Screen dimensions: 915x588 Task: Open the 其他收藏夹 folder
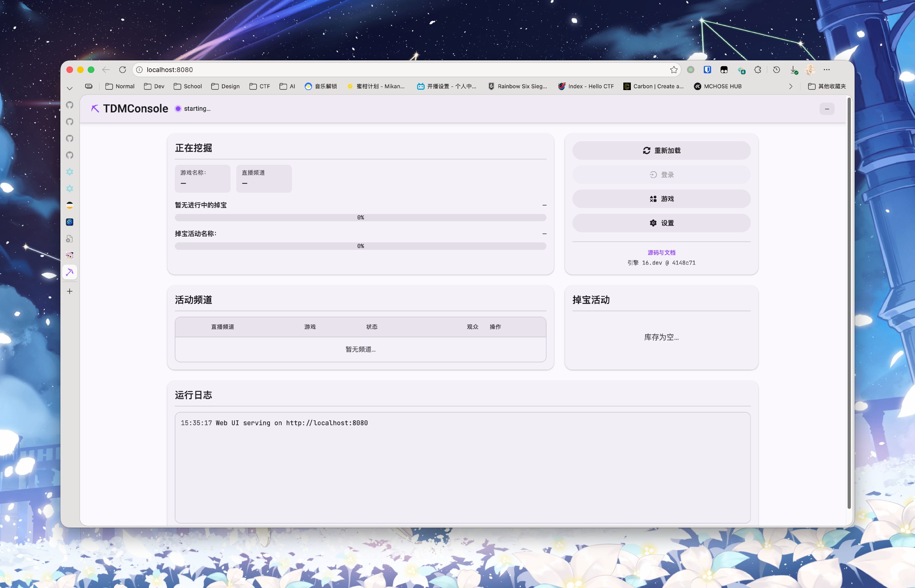coord(827,86)
